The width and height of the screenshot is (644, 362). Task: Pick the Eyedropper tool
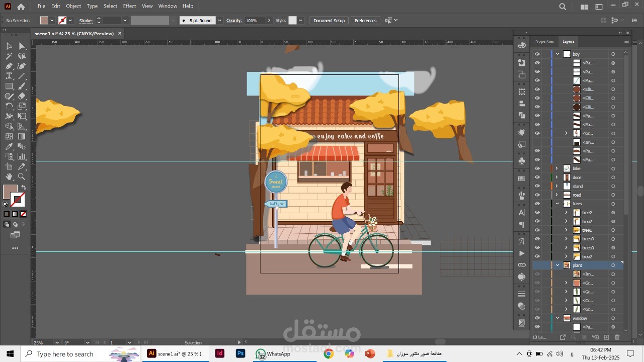coord(9,146)
